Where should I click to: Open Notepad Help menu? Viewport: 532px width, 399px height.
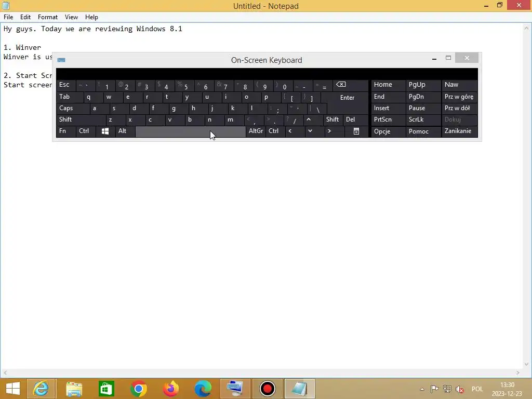click(x=91, y=17)
